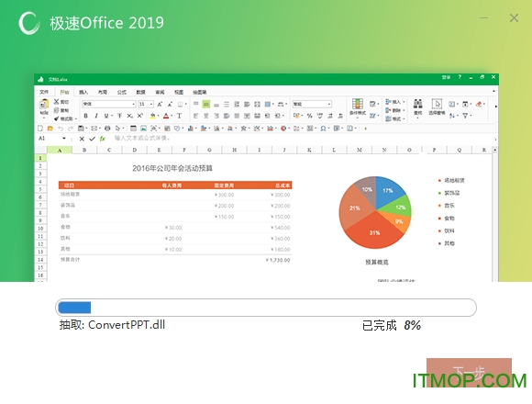
Task: Open the 删除 cells dropdown in ribbon
Action: 395,110
